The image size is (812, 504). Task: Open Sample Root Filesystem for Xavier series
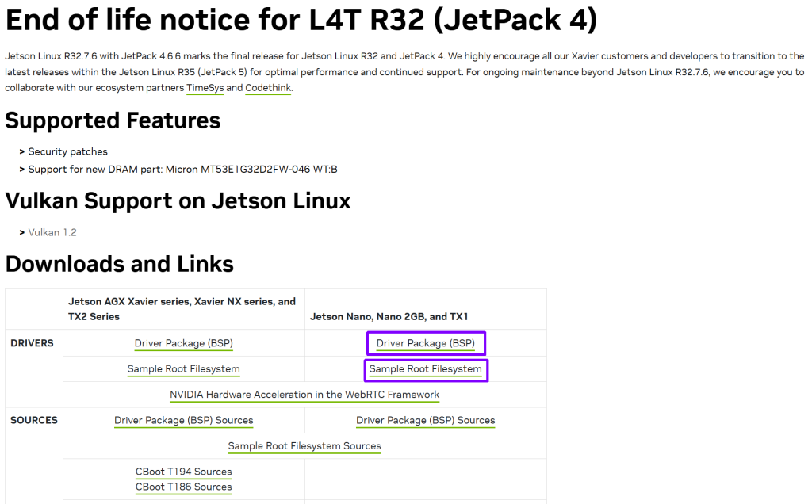click(184, 369)
